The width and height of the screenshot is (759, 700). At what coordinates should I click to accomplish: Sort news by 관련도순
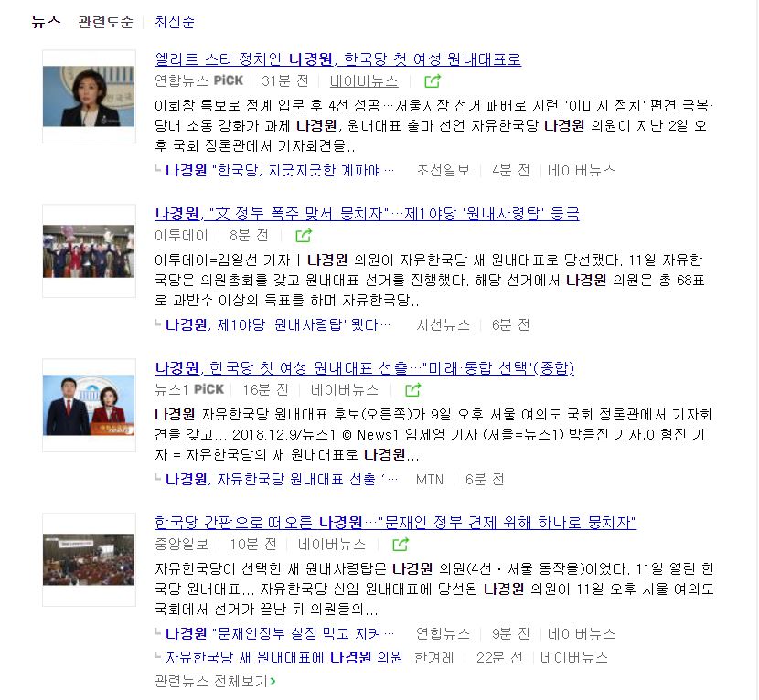point(105,22)
